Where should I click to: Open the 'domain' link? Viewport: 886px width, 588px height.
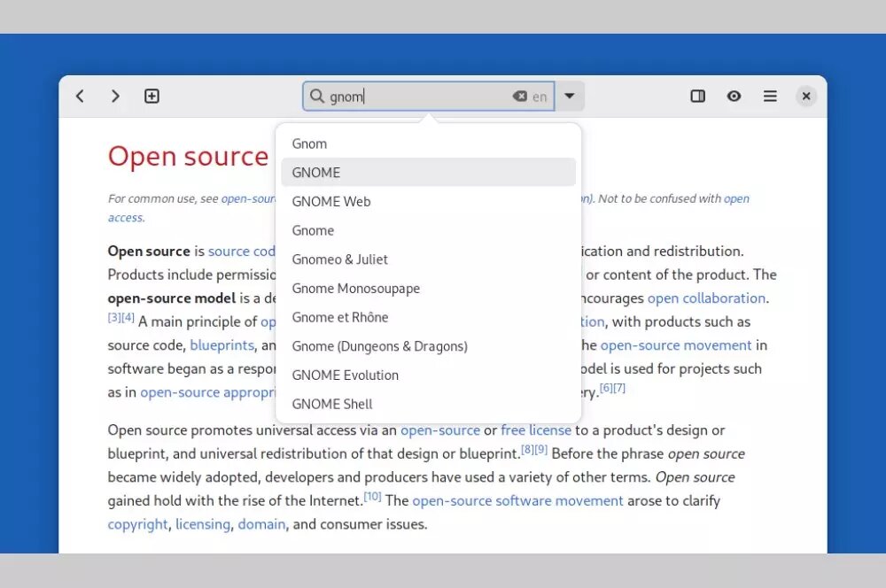click(261, 525)
